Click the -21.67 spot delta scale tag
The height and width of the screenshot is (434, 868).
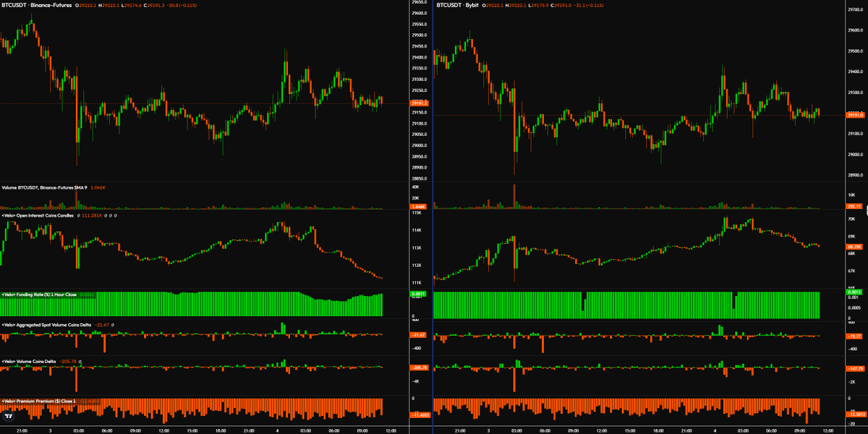420,335
